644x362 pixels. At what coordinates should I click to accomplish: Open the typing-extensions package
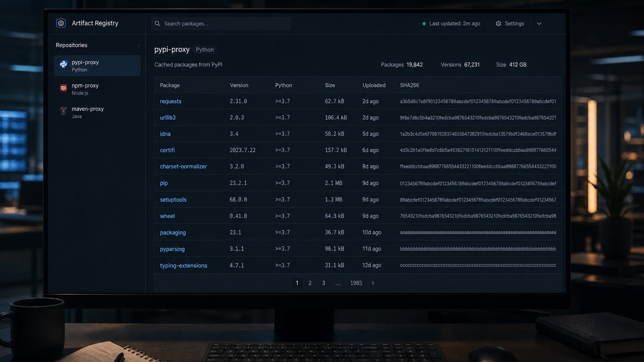[183, 265]
